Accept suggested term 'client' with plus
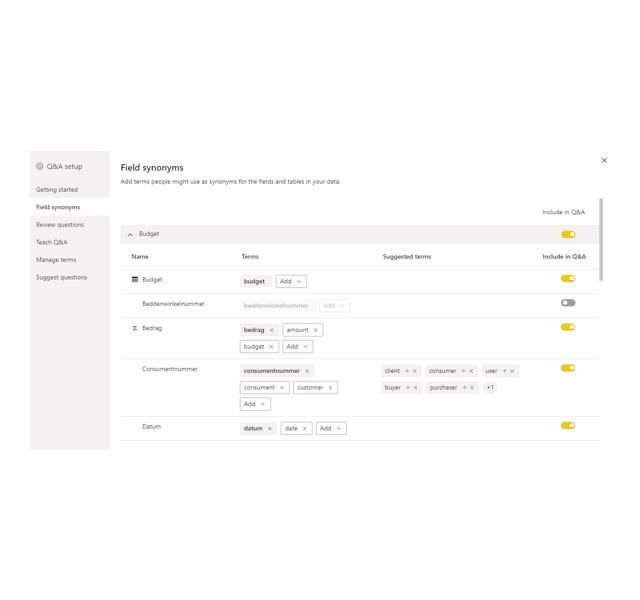640x600 pixels. [x=407, y=371]
